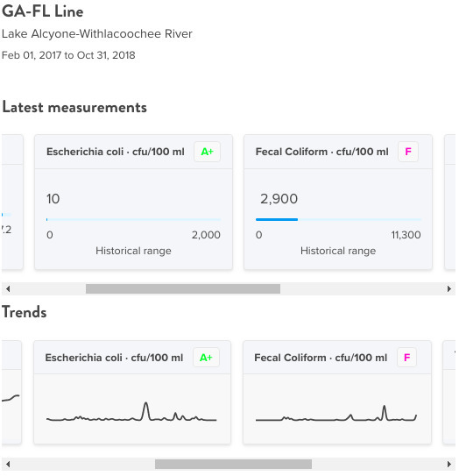The image size is (459, 476).
Task: Click right arrow of Latest measurements scrollbar
Action: (x=449, y=288)
